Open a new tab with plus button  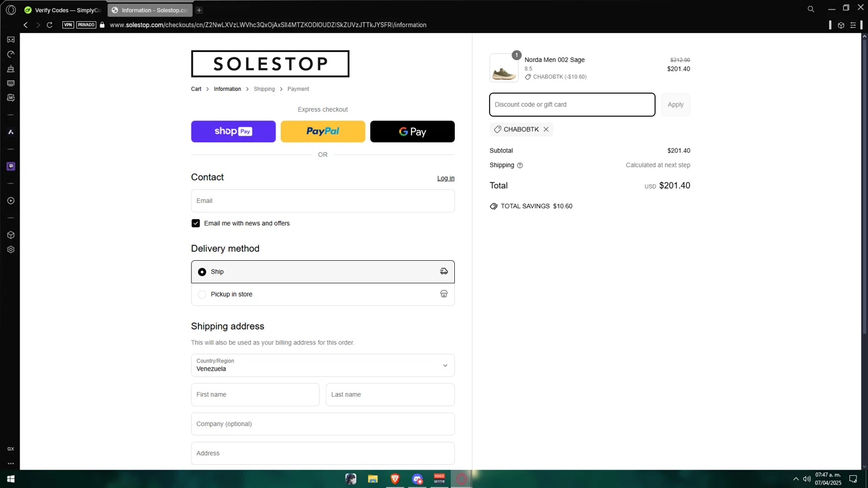click(x=199, y=10)
